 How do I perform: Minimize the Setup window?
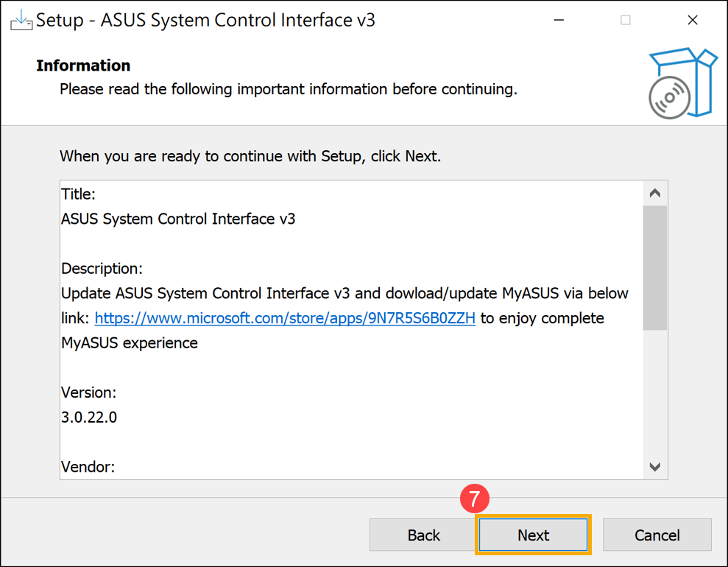point(558,20)
